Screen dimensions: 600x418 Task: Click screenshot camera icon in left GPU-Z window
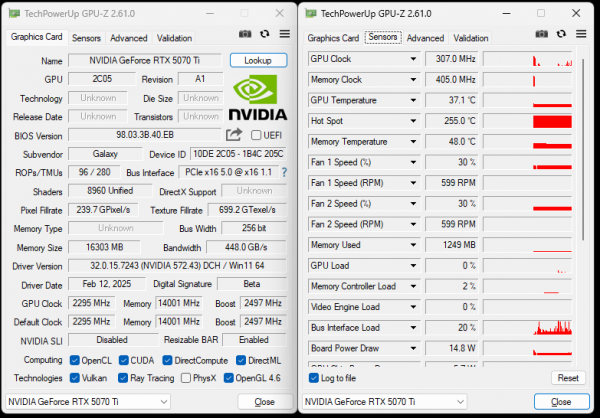[x=245, y=34]
